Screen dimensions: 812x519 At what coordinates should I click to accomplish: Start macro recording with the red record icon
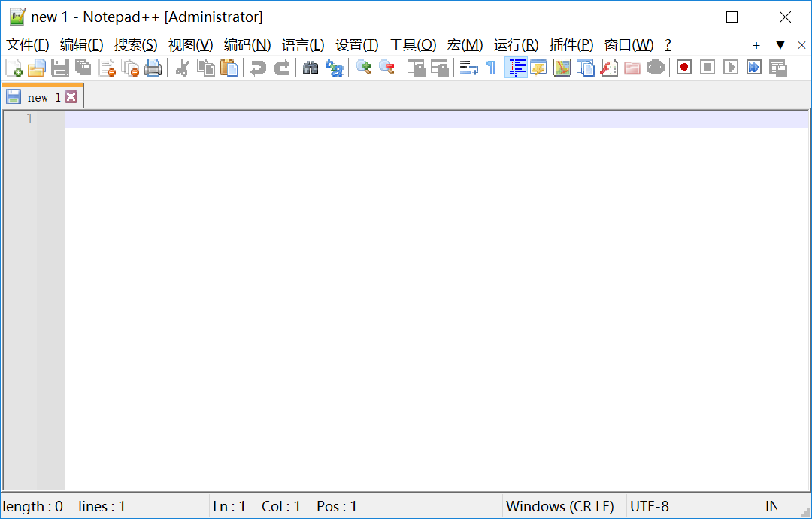point(683,67)
